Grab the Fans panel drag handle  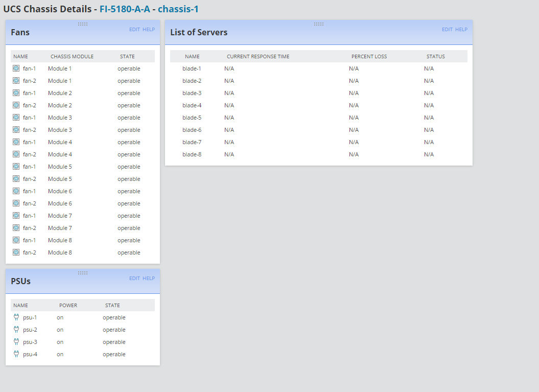(x=82, y=24)
